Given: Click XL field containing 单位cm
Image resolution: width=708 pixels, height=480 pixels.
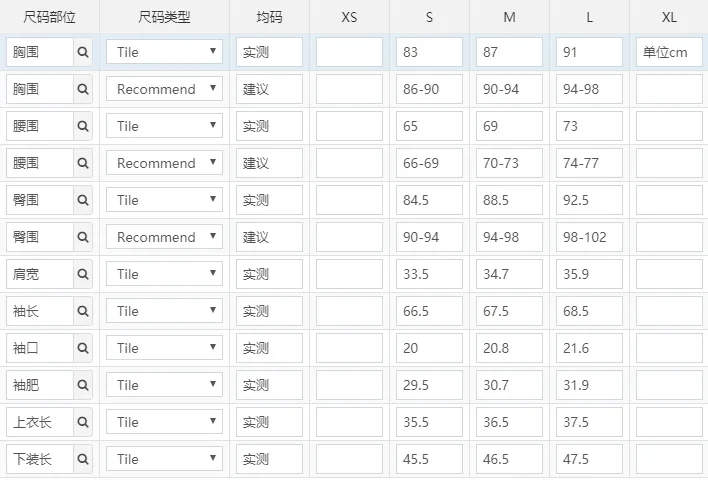Looking at the screenshot, I should tap(668, 52).
